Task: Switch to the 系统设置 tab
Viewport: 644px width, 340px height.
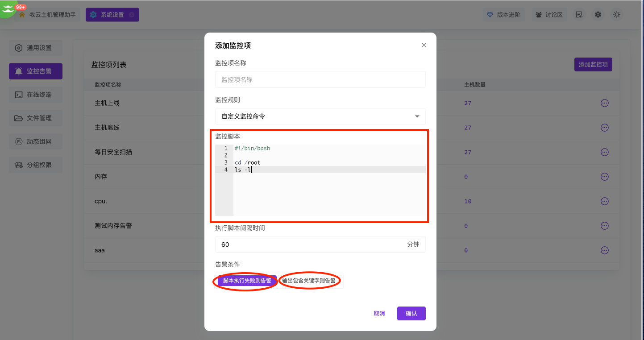Action: (x=112, y=14)
